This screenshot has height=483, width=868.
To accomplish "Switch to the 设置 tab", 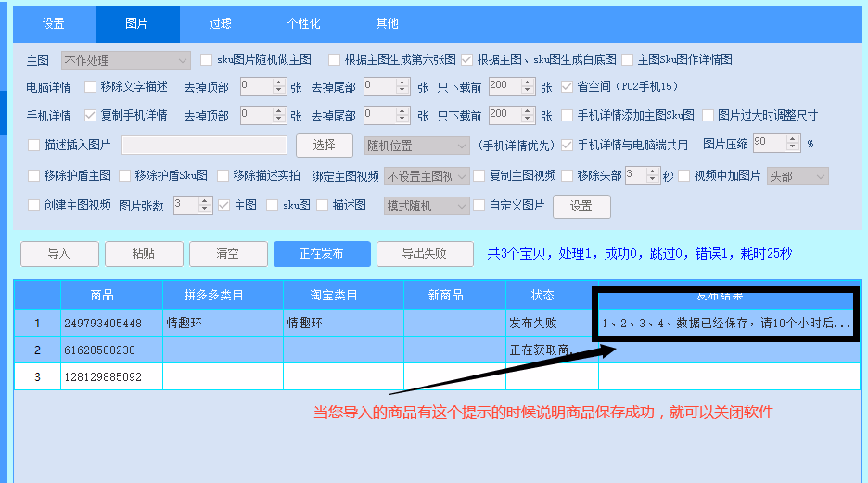I will (54, 24).
